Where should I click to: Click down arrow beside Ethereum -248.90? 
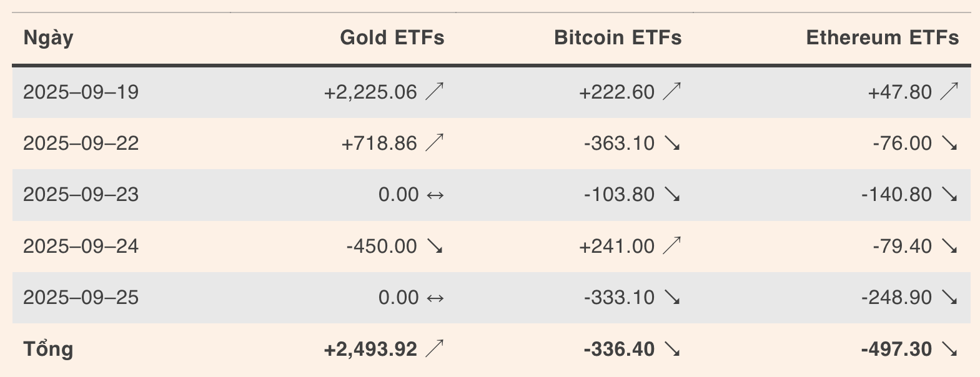pyautogui.click(x=949, y=298)
